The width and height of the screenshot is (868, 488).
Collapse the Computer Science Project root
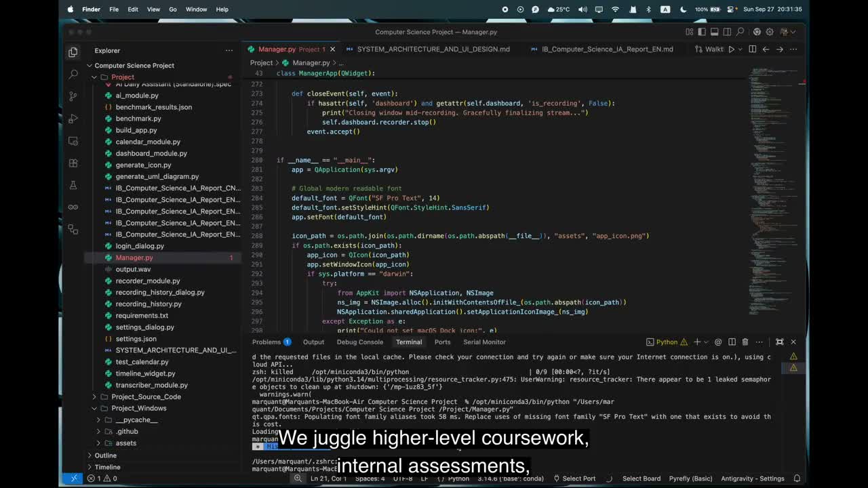click(x=89, y=66)
